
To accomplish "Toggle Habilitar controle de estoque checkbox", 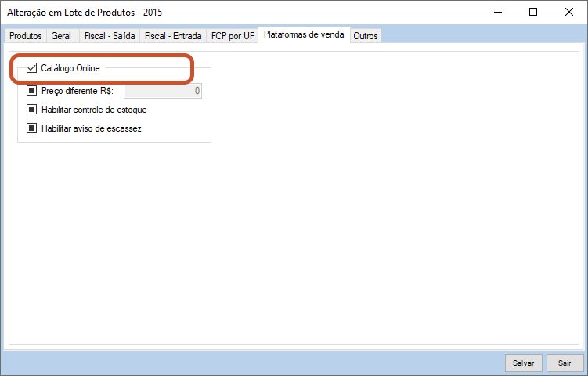I will (x=31, y=110).
